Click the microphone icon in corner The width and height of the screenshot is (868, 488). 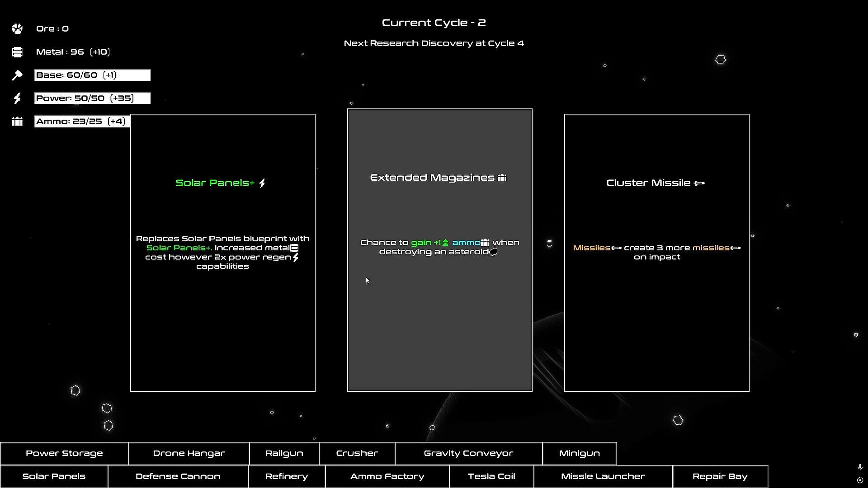pyautogui.click(x=860, y=467)
